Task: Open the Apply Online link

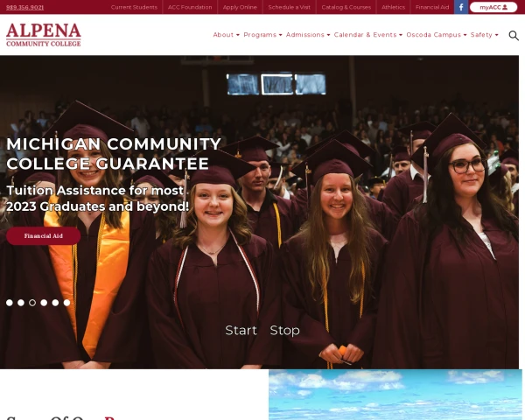Action: (240, 7)
